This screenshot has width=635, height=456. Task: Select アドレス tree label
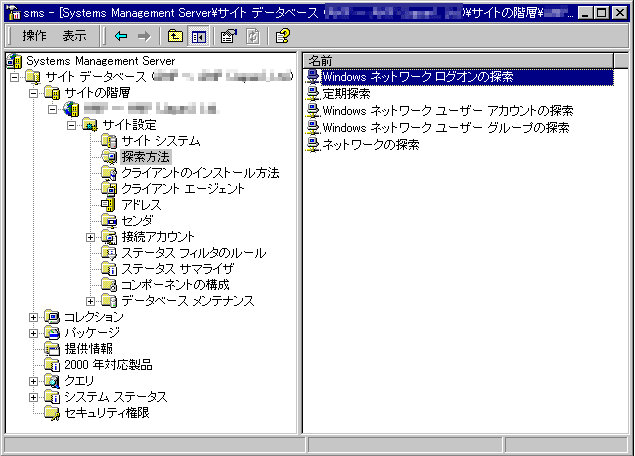pyautogui.click(x=141, y=205)
